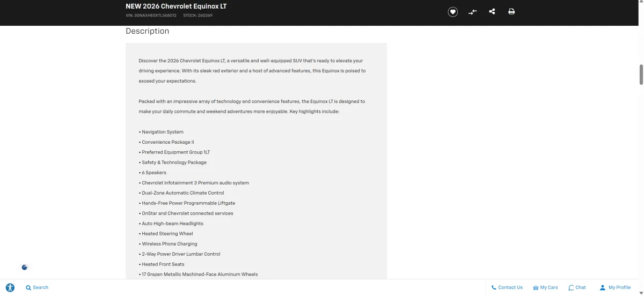Save this Equinox with the heart icon

pyautogui.click(x=453, y=12)
